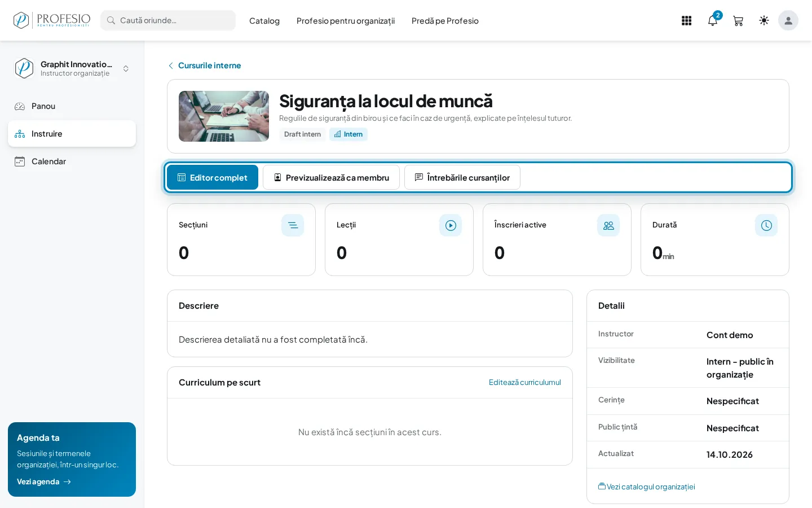Click the Înscrieri active people icon
This screenshot has width=812, height=508.
(x=608, y=225)
